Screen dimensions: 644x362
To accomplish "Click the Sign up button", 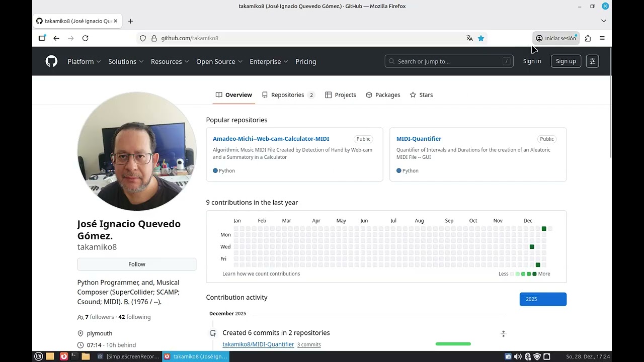I will click(566, 61).
